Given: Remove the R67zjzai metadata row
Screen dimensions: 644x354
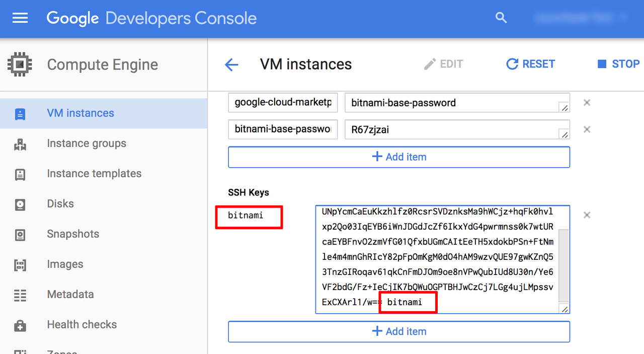Looking at the screenshot, I should [587, 129].
